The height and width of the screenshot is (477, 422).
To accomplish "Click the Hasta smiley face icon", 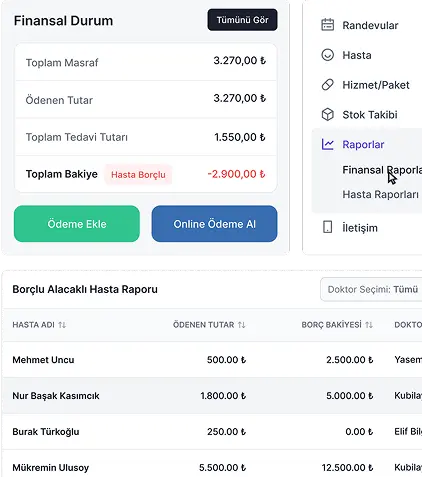I will click(x=327, y=55).
